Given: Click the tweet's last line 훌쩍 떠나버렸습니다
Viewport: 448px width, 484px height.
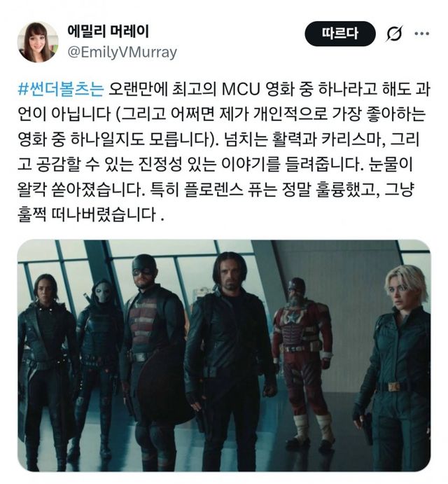Looking at the screenshot, I should click(x=90, y=214).
